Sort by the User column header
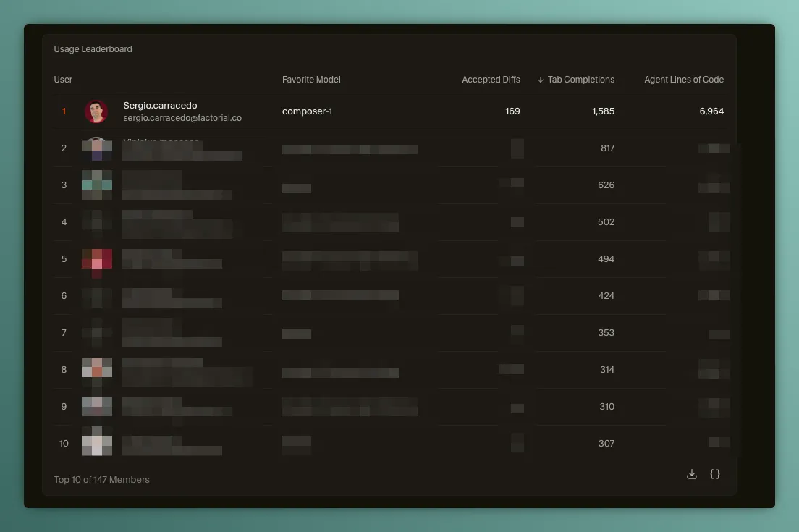 [x=63, y=80]
